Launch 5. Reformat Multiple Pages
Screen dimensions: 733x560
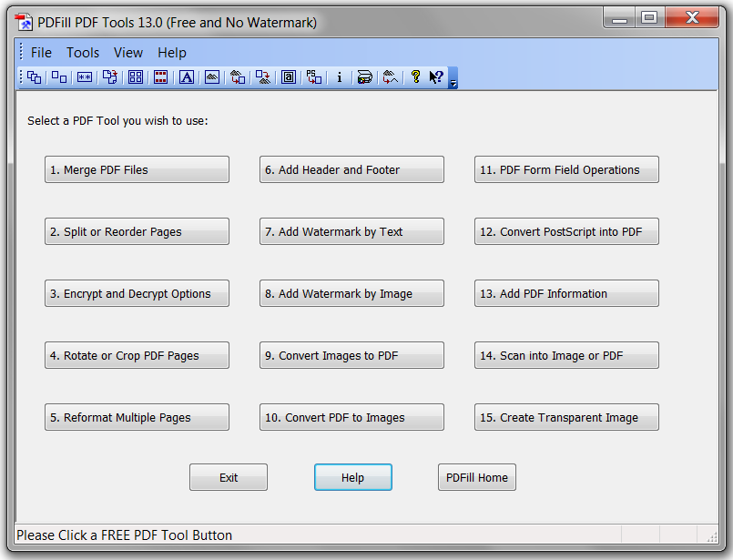coord(137,417)
